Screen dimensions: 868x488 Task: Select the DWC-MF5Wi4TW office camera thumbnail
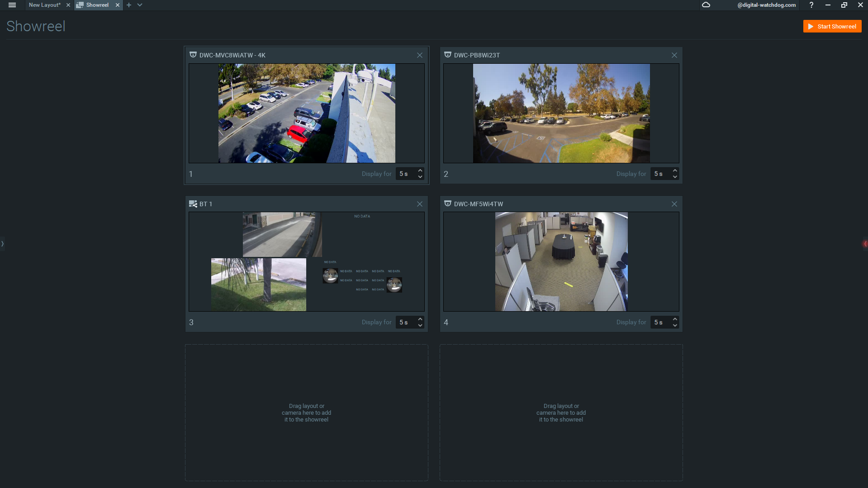[561, 261]
